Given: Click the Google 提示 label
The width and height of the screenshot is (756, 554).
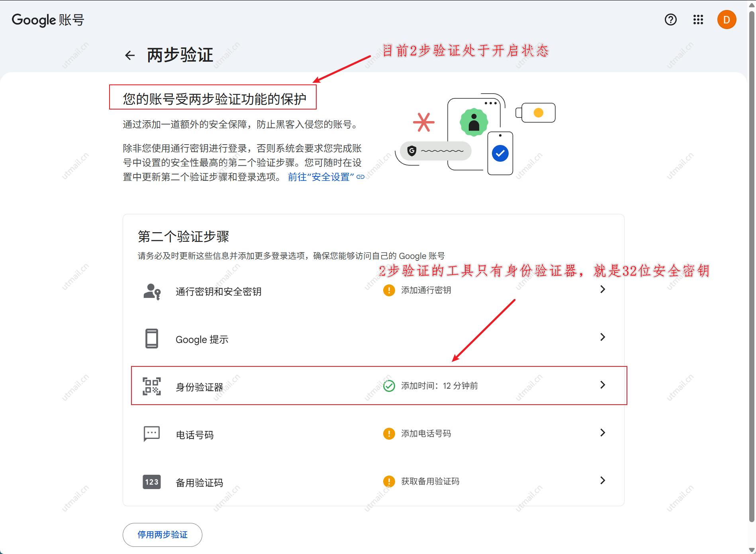Looking at the screenshot, I should pos(202,339).
